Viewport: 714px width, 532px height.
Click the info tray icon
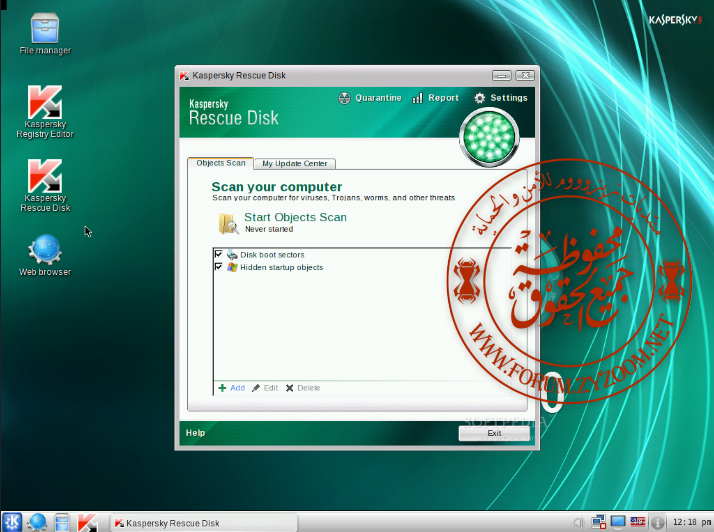[657, 522]
